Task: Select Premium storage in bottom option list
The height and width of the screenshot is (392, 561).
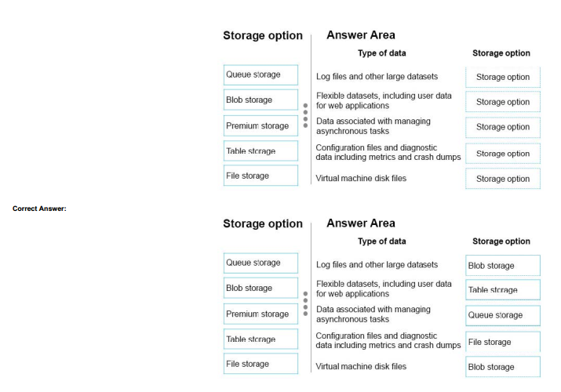Action: [x=260, y=314]
